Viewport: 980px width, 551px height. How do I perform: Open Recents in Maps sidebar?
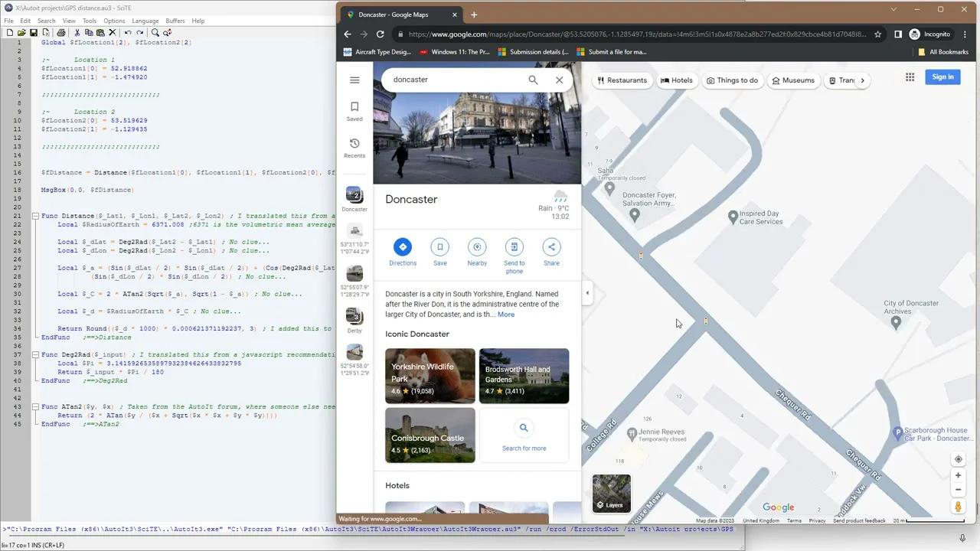[x=354, y=148]
